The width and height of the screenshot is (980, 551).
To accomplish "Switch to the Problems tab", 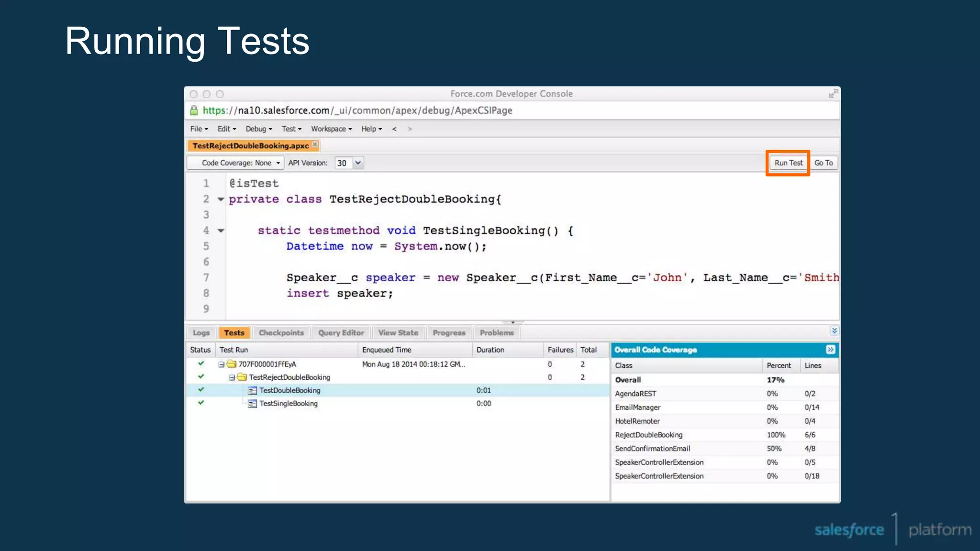I will point(497,332).
